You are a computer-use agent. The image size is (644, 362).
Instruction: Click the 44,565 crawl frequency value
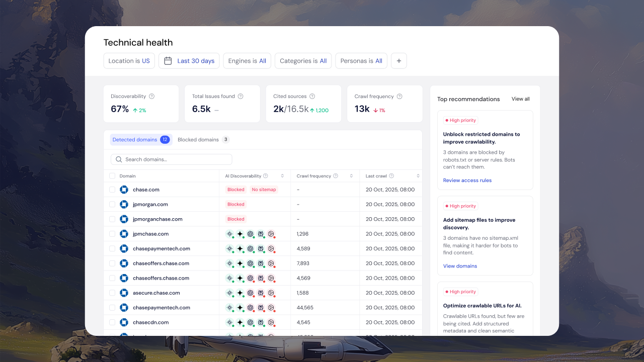click(x=305, y=308)
